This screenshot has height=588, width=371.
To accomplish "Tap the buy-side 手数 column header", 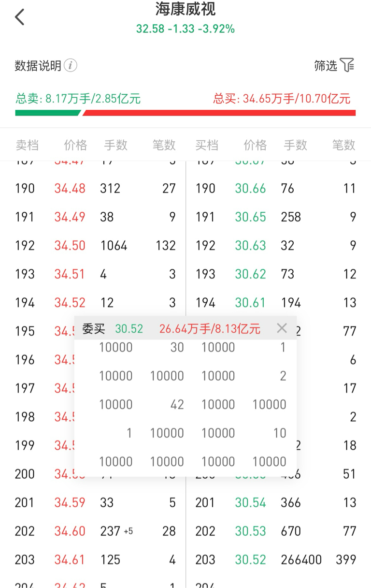I will click(x=296, y=145).
